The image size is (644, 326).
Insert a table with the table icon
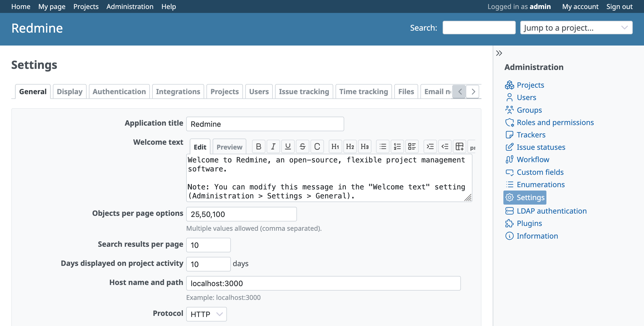(x=460, y=146)
